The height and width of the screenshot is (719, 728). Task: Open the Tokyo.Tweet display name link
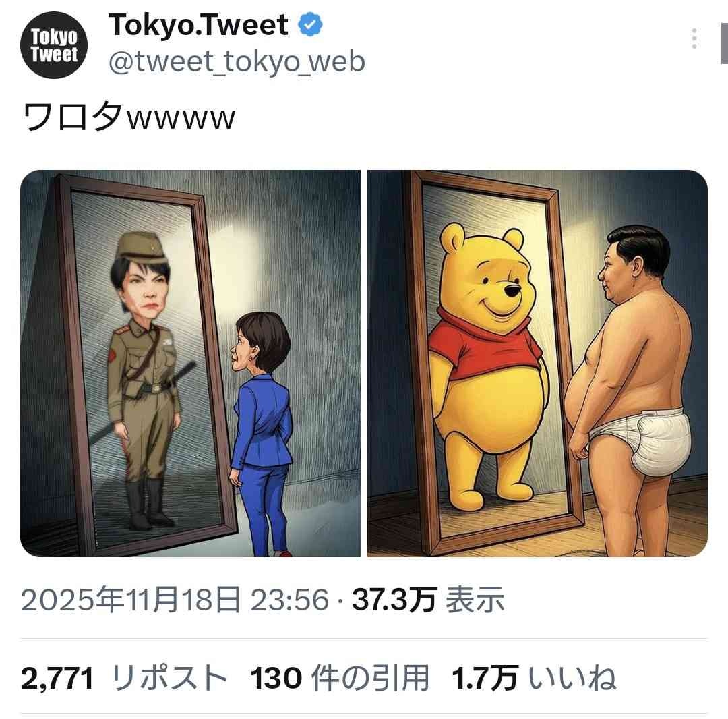198,25
